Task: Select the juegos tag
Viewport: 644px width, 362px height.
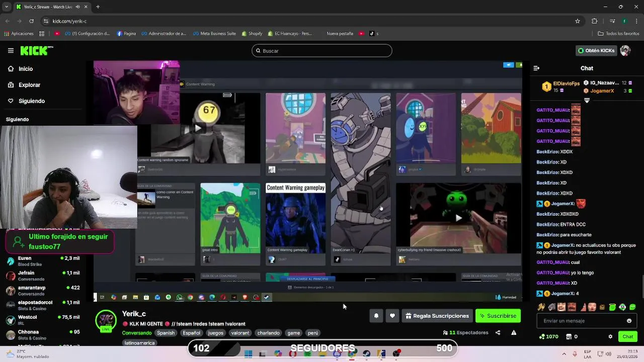Action: click(x=216, y=333)
